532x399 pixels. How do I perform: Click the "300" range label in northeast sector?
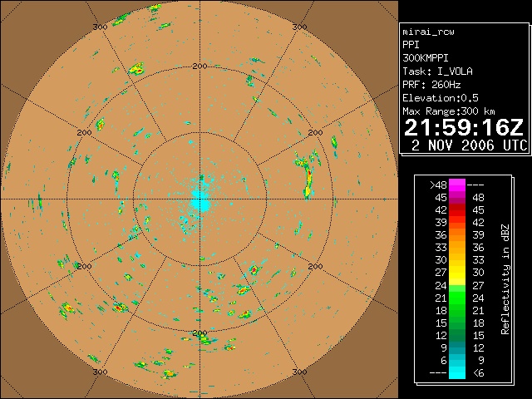[x=299, y=27]
